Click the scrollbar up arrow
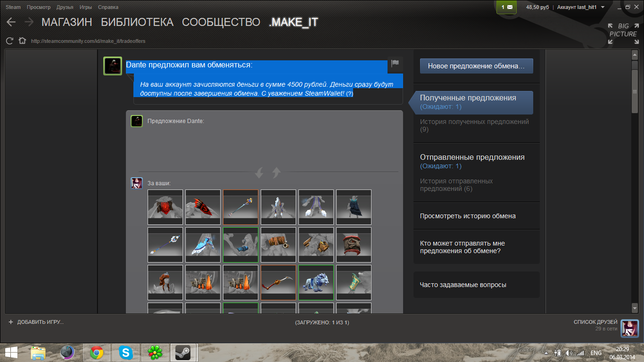The width and height of the screenshot is (644, 362). coord(635,54)
